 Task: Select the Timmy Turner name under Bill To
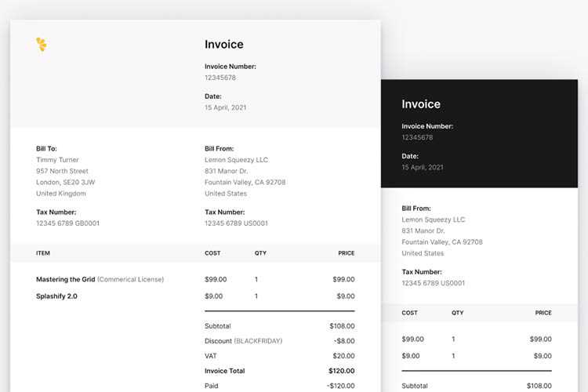[x=58, y=160]
